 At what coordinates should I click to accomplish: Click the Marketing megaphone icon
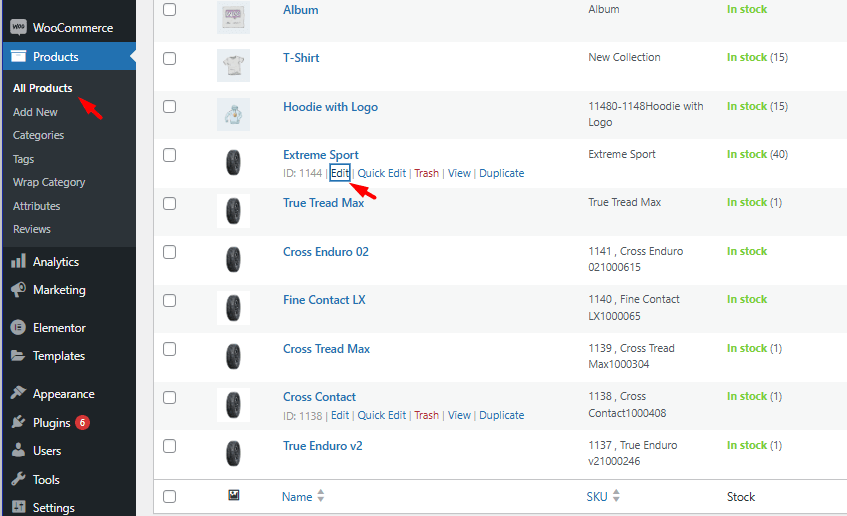click(x=18, y=290)
